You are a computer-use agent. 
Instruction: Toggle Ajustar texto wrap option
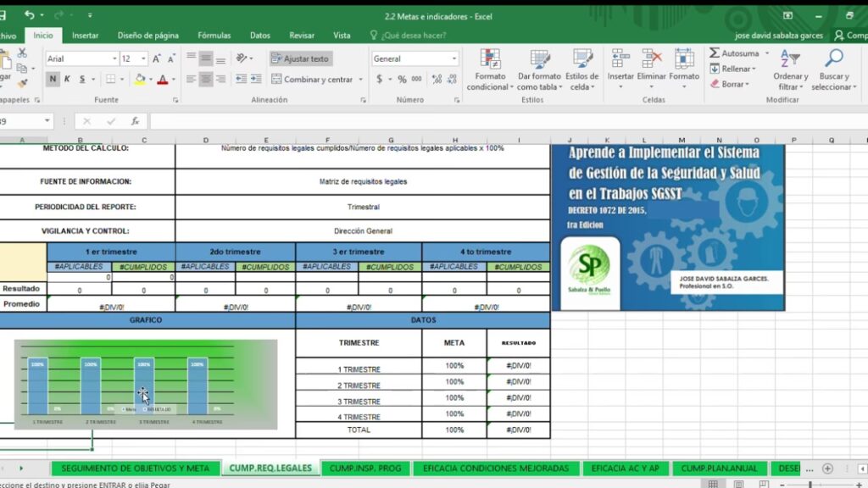pos(301,58)
